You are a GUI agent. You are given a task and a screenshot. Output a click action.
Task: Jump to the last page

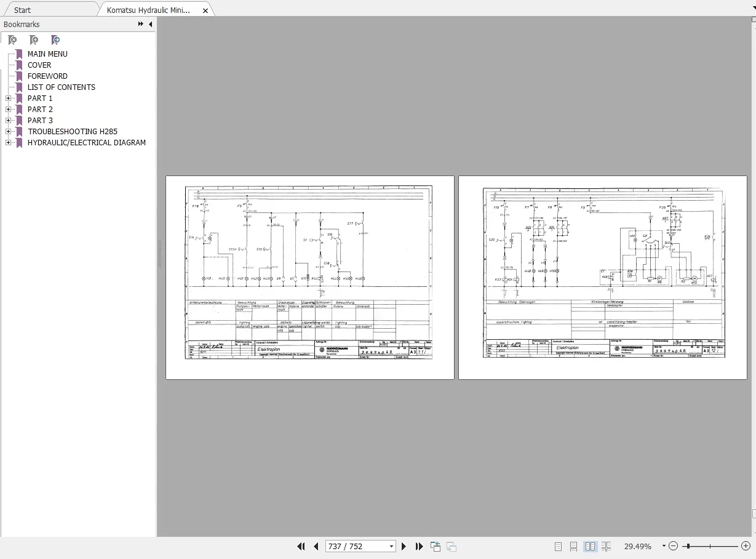420,546
